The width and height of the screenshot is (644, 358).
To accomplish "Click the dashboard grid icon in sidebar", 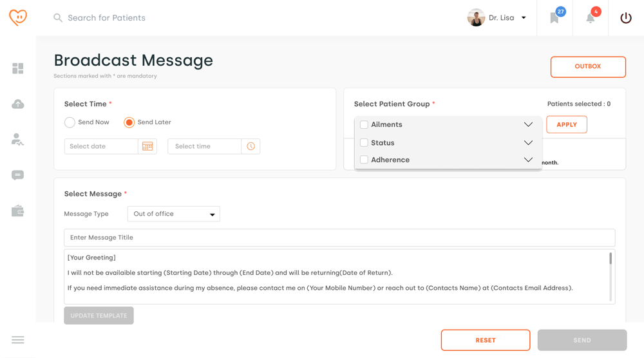I will [18, 68].
